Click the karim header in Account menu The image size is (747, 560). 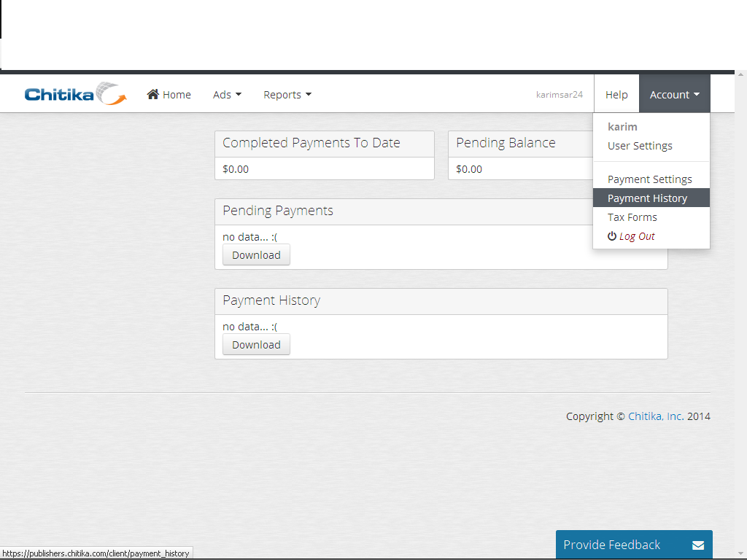click(x=622, y=127)
